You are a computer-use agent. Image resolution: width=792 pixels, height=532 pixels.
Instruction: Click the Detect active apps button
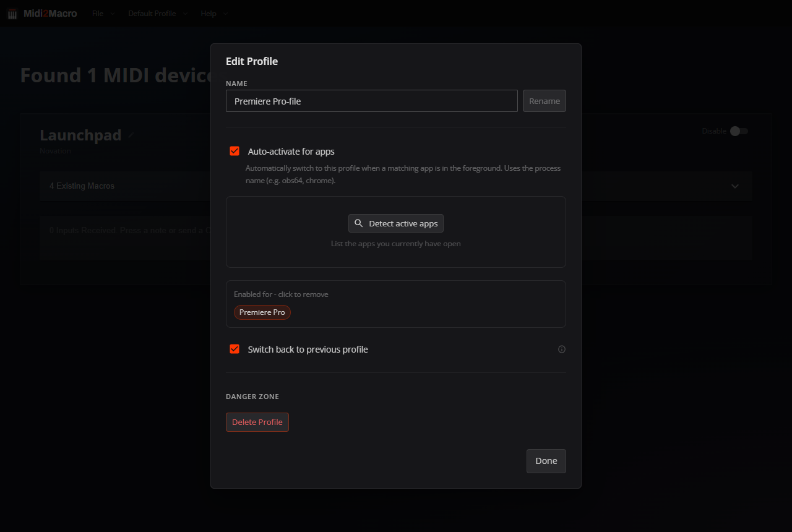(396, 223)
